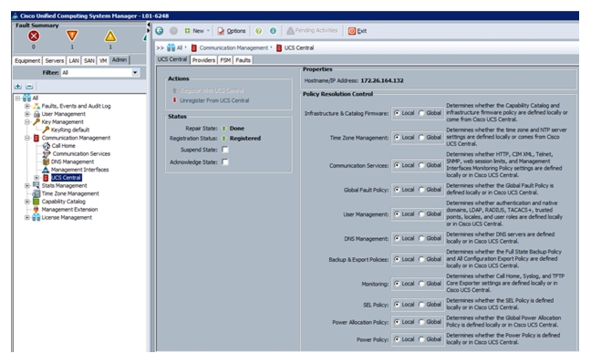Collapse the Communication Management node
Viewport: 591px width, 364px height.
coord(27,138)
